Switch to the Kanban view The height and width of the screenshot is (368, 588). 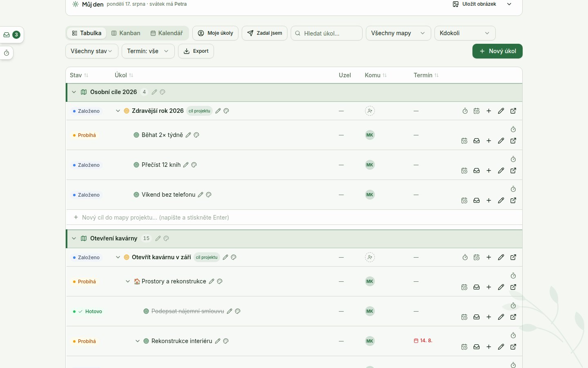pos(126,33)
